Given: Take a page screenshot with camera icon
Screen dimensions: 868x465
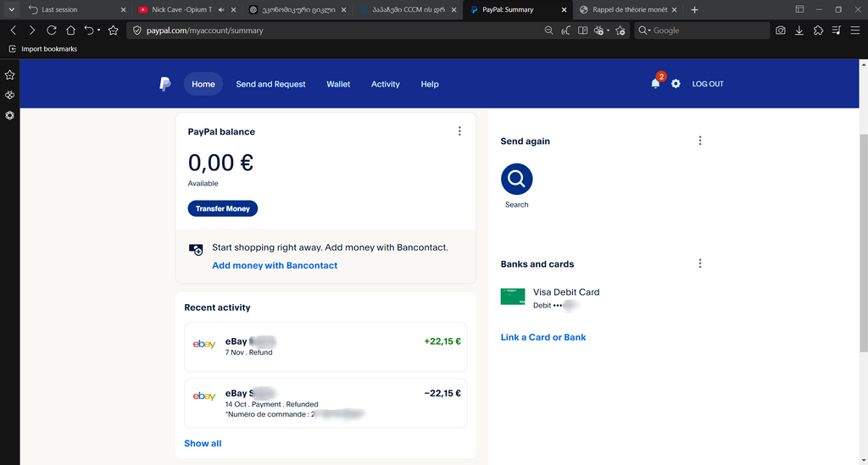Looking at the screenshot, I should (781, 30).
